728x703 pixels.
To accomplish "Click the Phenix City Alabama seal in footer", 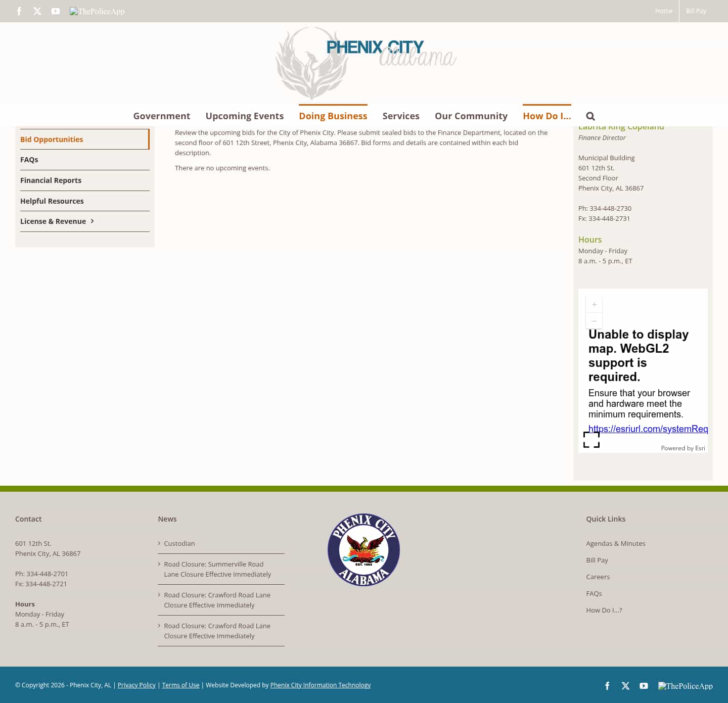I will pos(363,550).
